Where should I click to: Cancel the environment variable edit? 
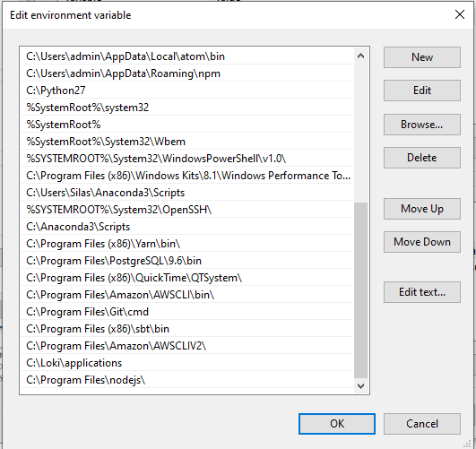(422, 424)
